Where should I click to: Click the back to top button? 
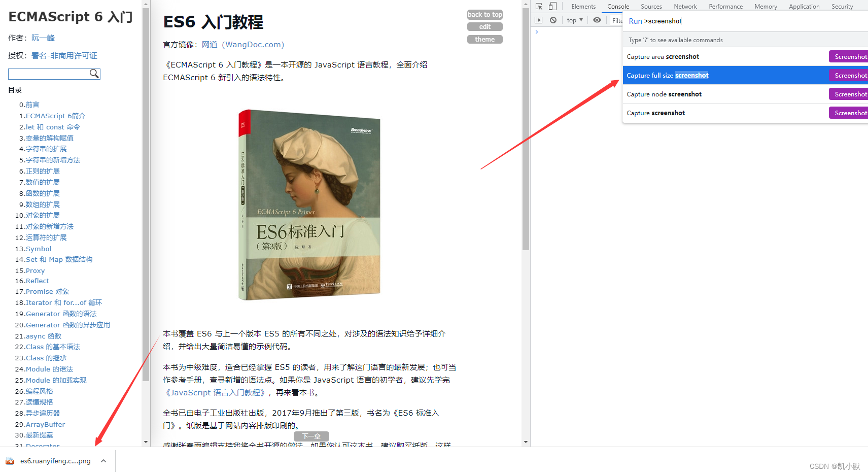[x=485, y=14]
